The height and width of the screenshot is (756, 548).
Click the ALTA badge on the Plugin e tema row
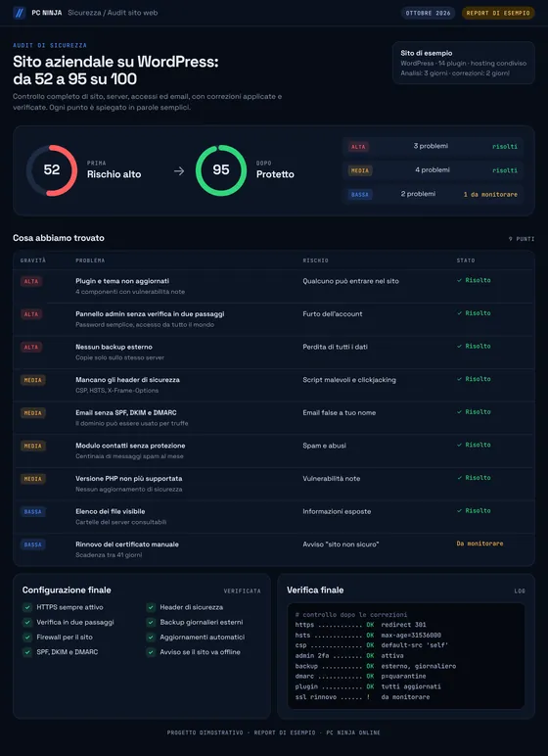(x=31, y=281)
